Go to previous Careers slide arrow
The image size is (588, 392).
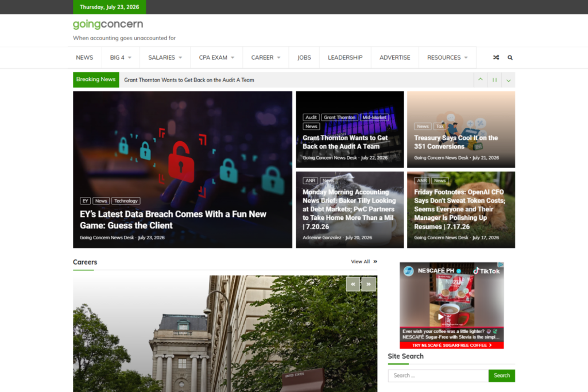(x=353, y=284)
